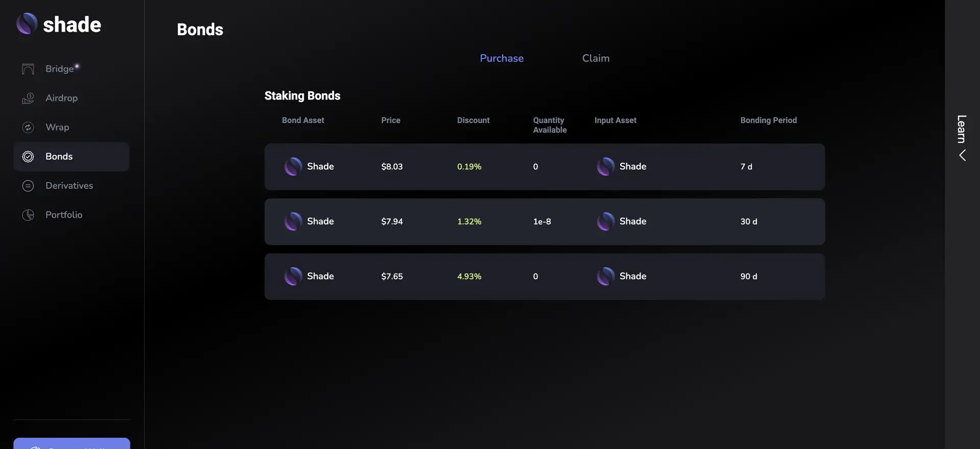Image resolution: width=980 pixels, height=449 pixels.
Task: Click the Shade bond asset icon in 90 d row
Action: click(293, 276)
